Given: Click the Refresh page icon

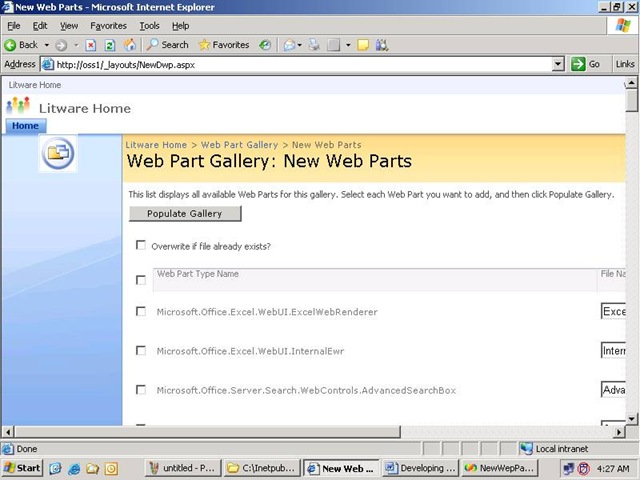Looking at the screenshot, I should (110, 45).
